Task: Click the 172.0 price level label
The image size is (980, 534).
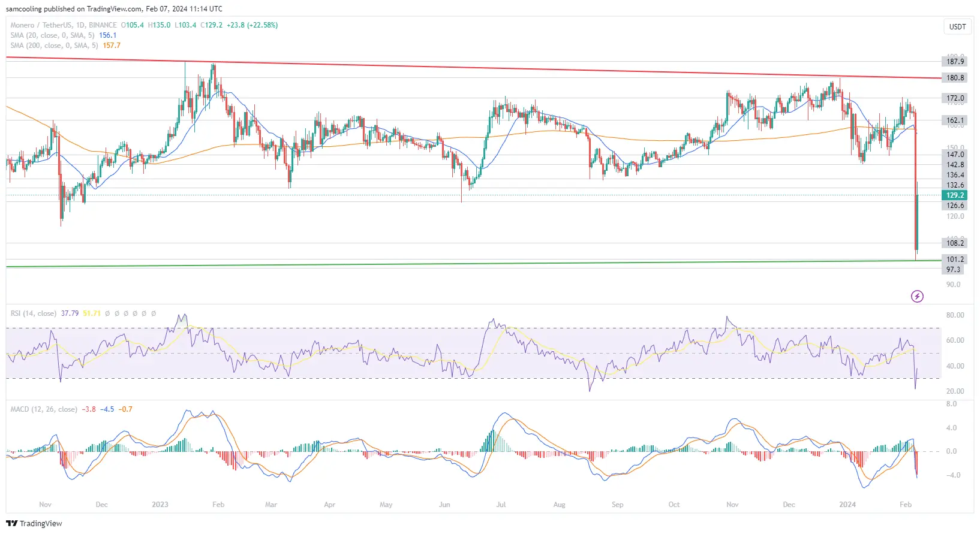Action: pyautogui.click(x=955, y=98)
